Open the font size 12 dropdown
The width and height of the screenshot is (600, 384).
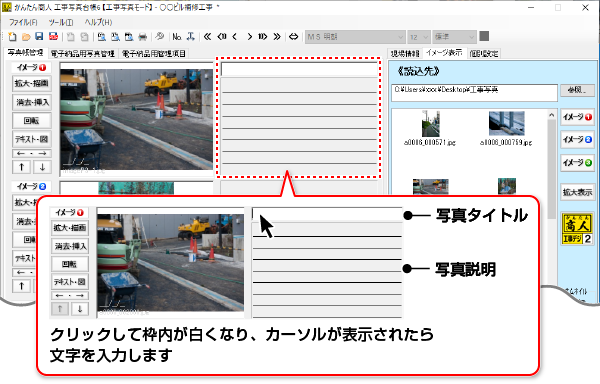coord(419,37)
